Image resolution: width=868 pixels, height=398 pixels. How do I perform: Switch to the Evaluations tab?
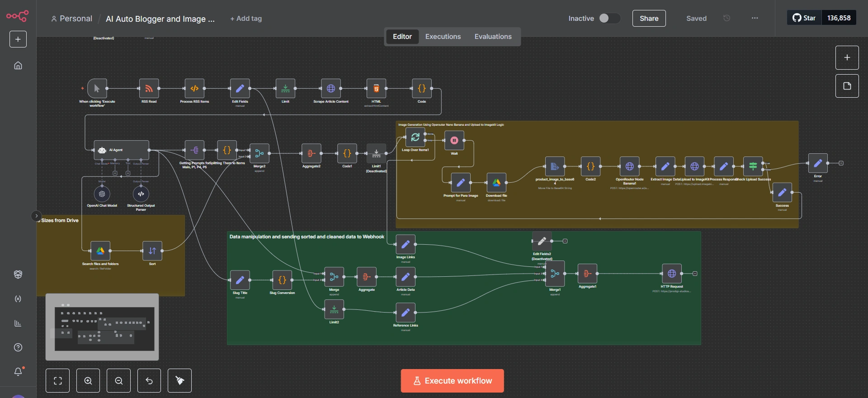(493, 37)
